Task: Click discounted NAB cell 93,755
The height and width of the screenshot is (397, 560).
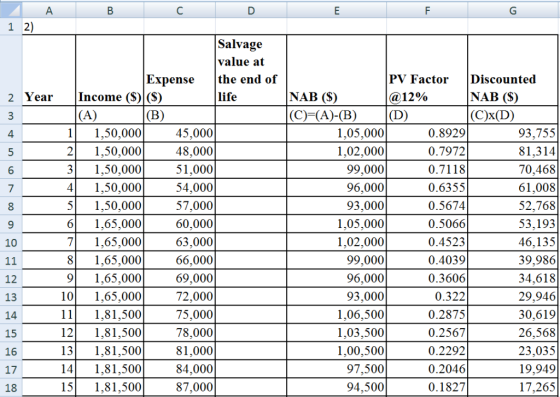Action: click(513, 133)
